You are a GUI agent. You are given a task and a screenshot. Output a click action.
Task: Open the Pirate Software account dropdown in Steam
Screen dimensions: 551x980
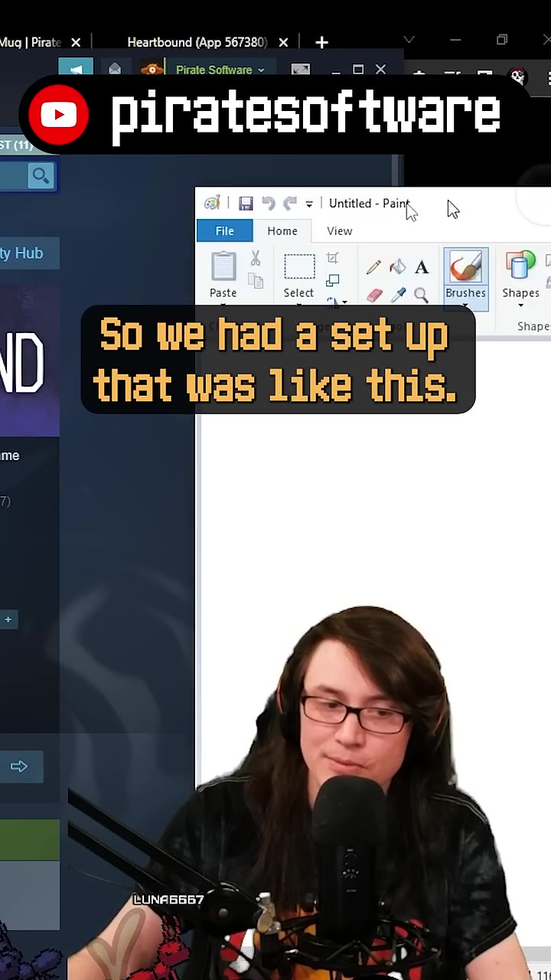[219, 70]
